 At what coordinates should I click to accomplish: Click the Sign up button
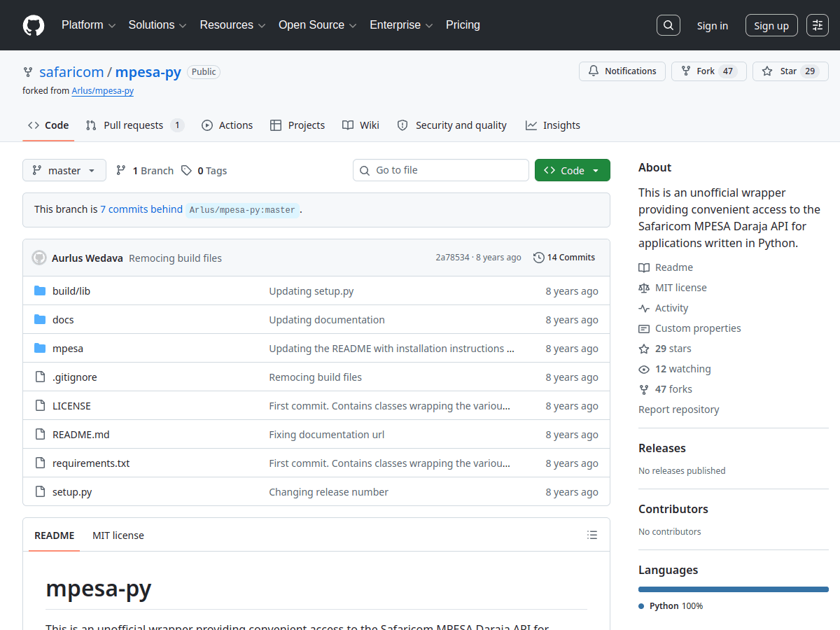click(771, 26)
